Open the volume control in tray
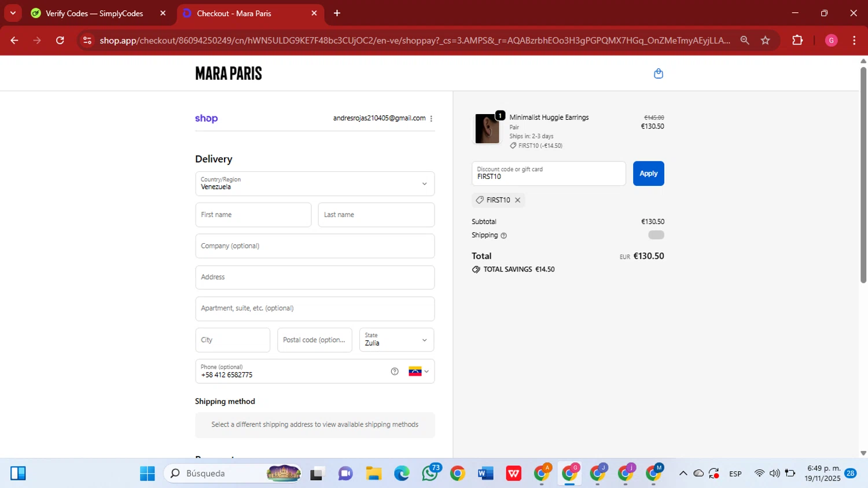868x488 pixels. [774, 474]
